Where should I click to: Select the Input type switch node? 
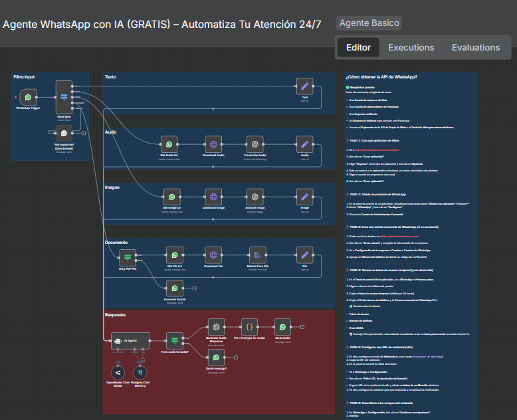(64, 97)
